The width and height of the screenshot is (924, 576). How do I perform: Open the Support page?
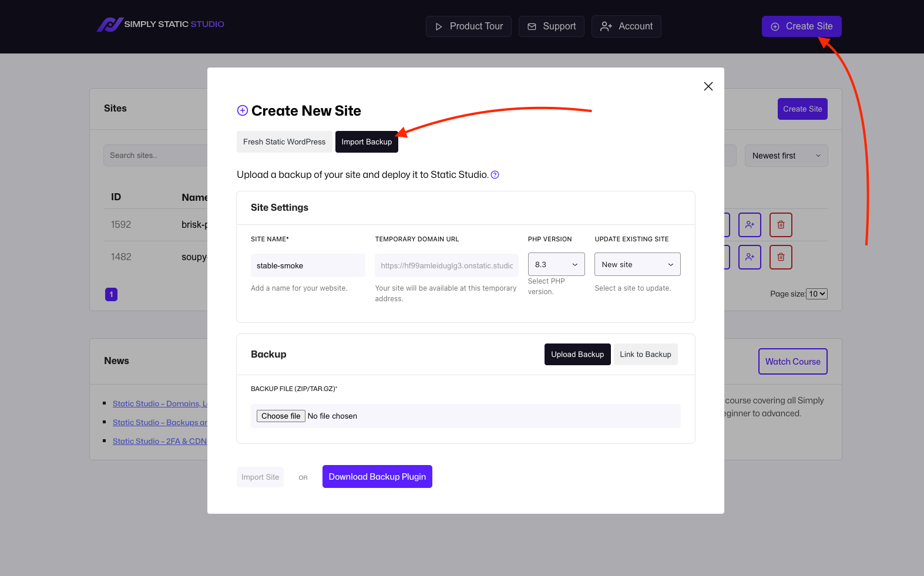(x=552, y=26)
